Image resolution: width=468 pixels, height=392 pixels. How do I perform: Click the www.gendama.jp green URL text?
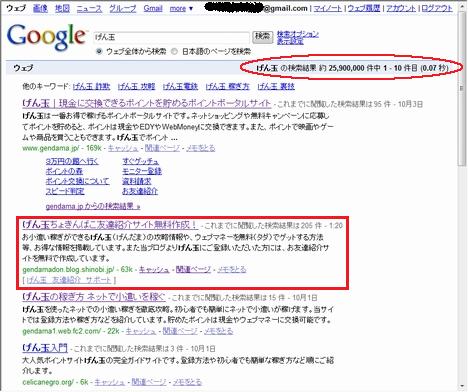click(x=51, y=148)
